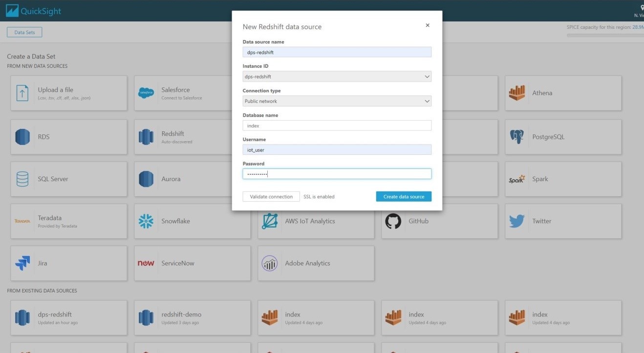
Task: Choose the Salesforce cloud icon
Action: [x=146, y=93]
